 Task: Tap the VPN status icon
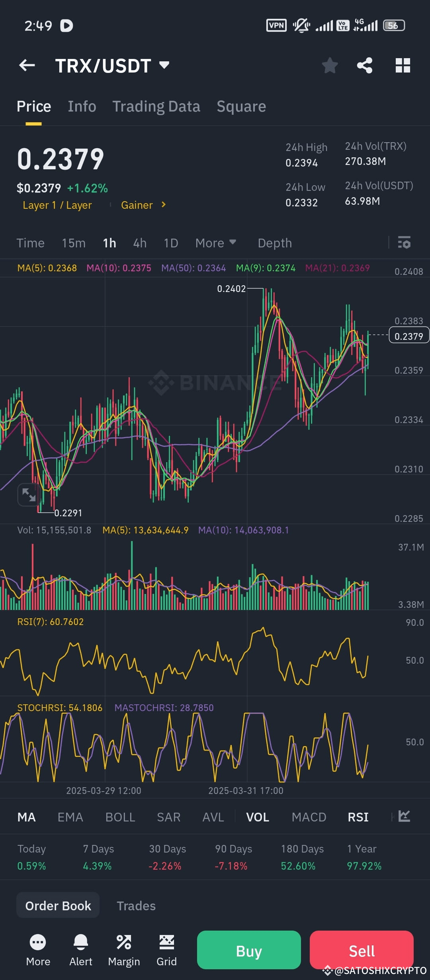[276, 25]
